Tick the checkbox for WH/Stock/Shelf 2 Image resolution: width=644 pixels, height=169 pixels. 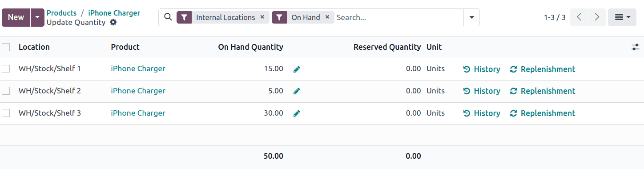[6, 91]
